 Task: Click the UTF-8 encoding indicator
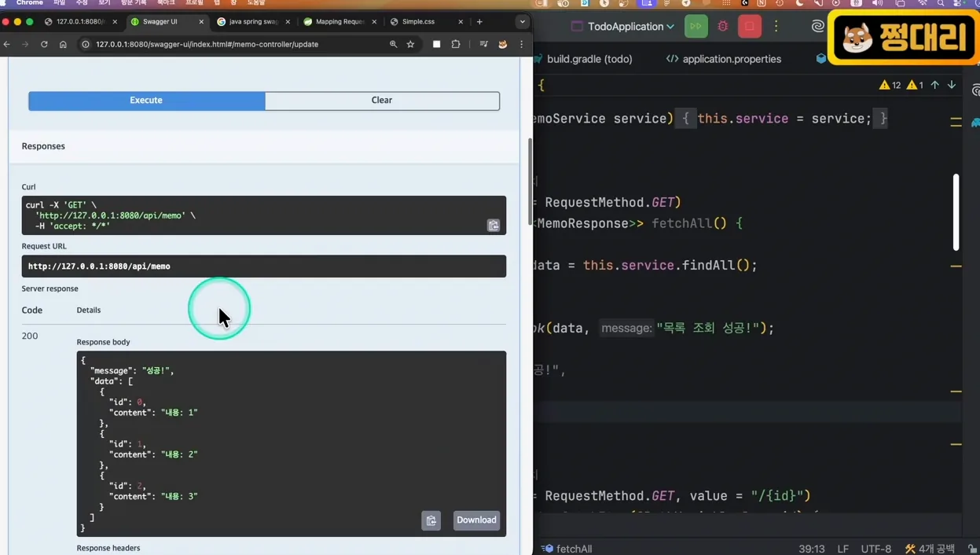(x=875, y=549)
